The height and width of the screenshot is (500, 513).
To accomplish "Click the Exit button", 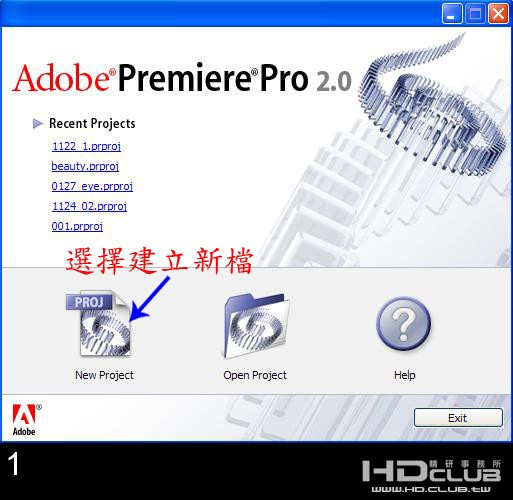I will pyautogui.click(x=458, y=418).
